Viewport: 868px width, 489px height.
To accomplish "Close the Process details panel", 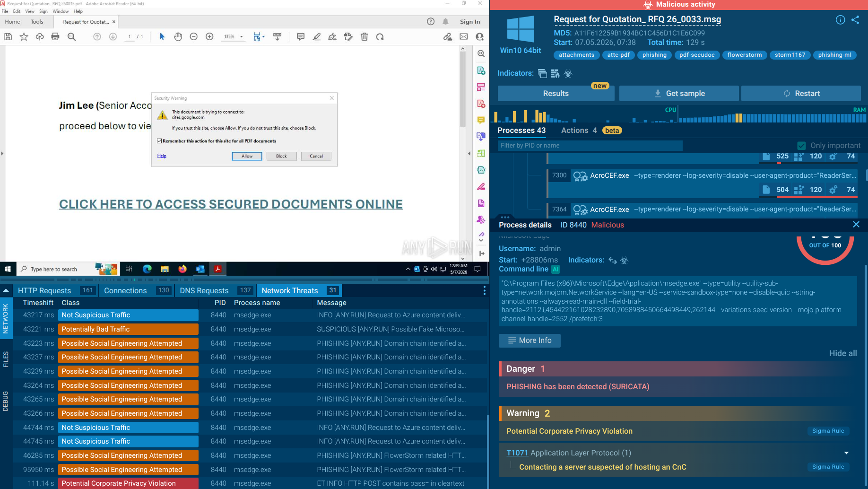I will point(856,225).
